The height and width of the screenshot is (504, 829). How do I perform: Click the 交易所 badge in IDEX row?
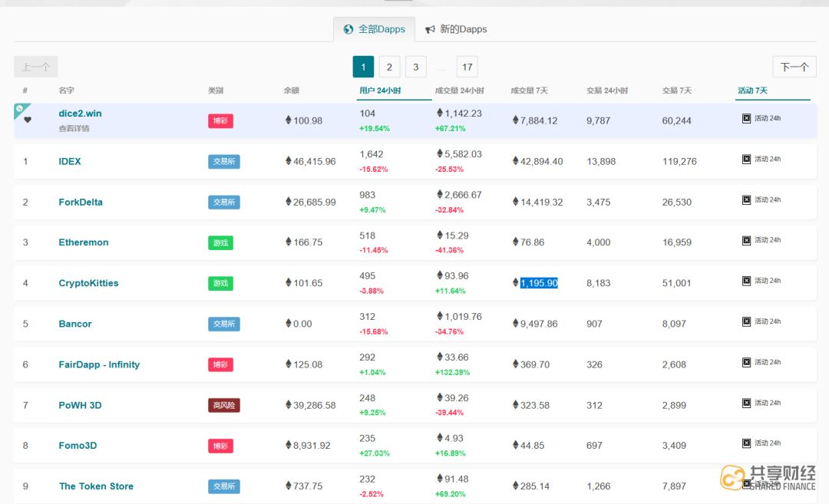224,162
